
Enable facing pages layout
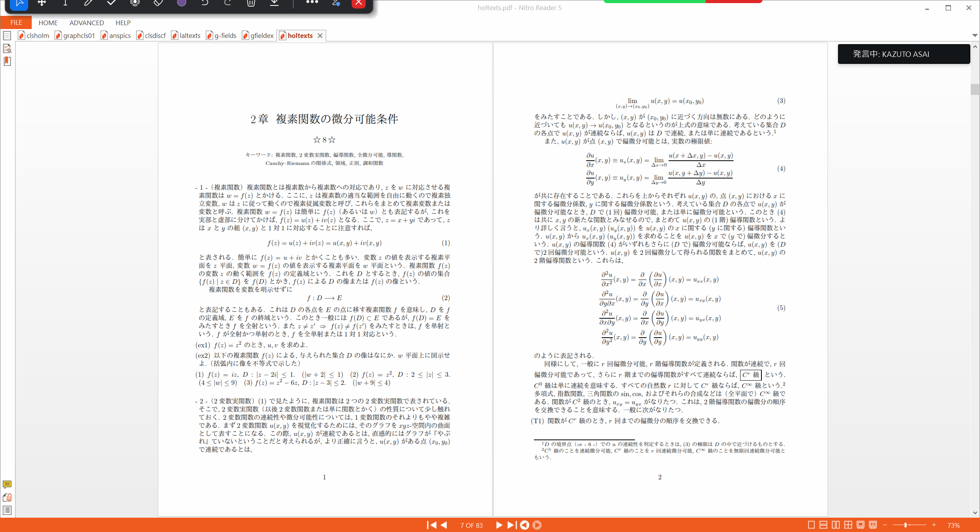(x=836, y=525)
